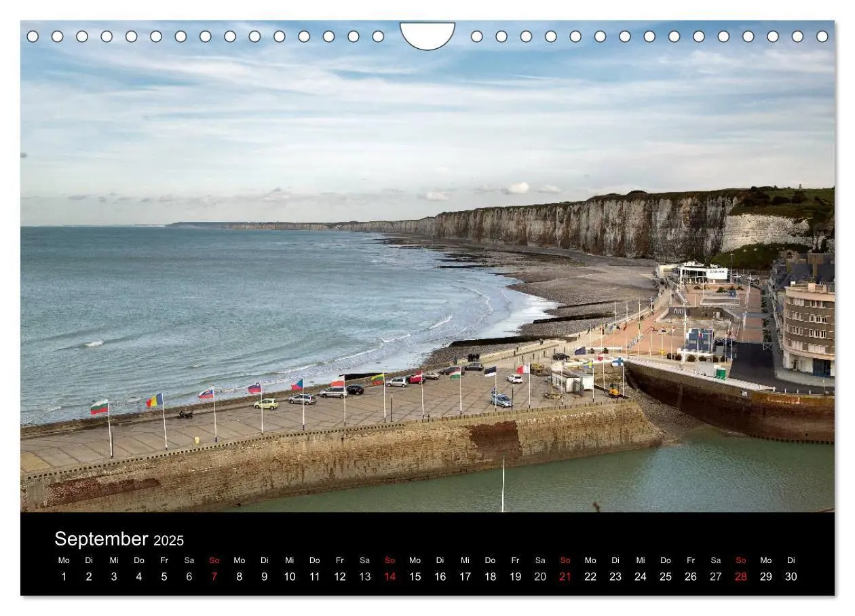Select Saturday date 13
Screen dimensions: 855x616
coord(365,577)
